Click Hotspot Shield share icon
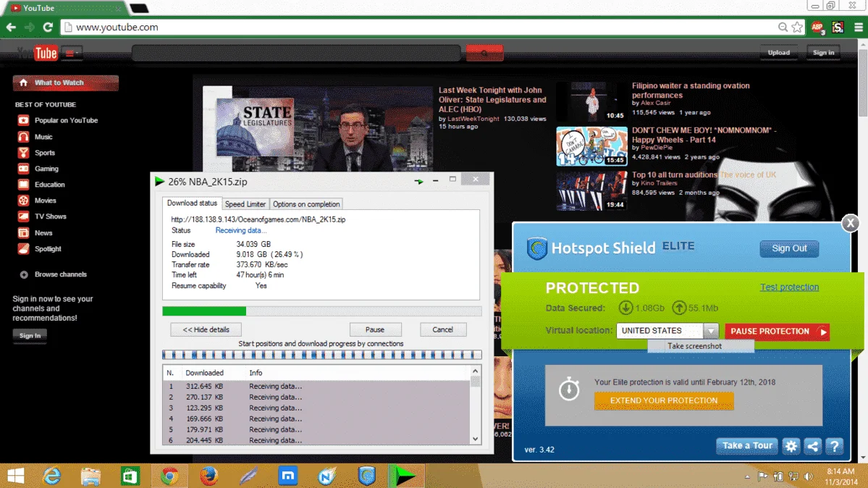868x488 pixels. click(813, 446)
